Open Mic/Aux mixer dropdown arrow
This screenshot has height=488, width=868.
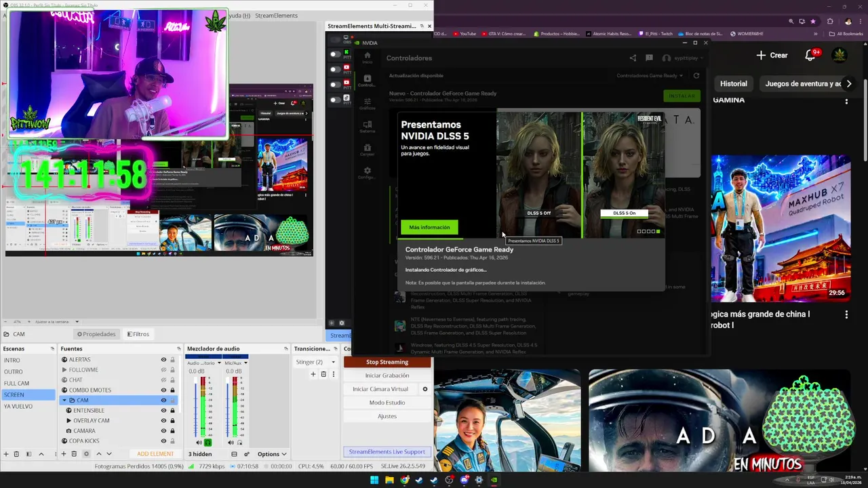tap(245, 363)
